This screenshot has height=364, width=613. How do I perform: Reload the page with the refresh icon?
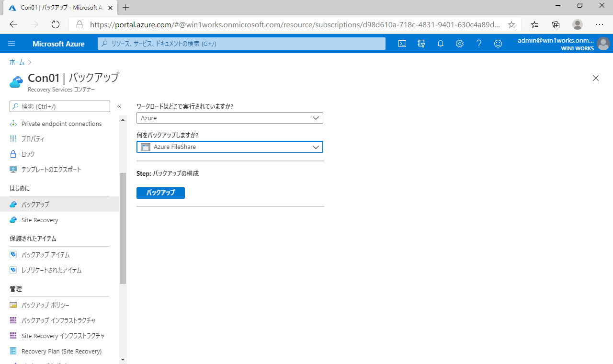coord(56,24)
